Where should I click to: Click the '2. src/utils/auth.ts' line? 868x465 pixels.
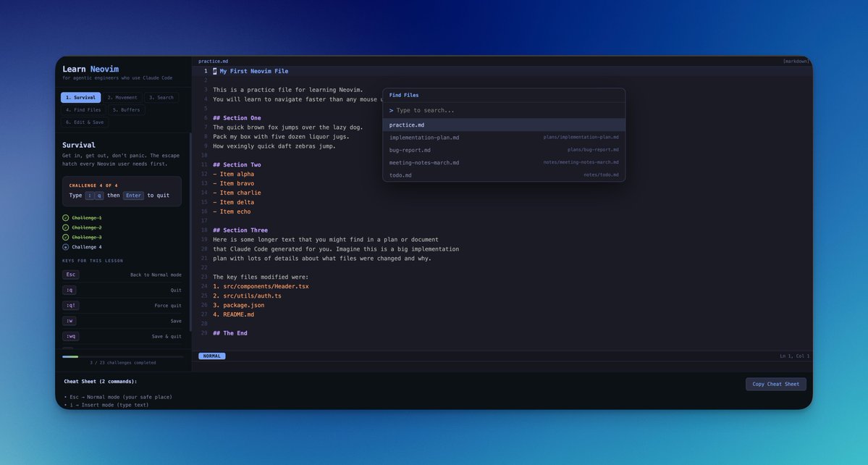tap(247, 296)
